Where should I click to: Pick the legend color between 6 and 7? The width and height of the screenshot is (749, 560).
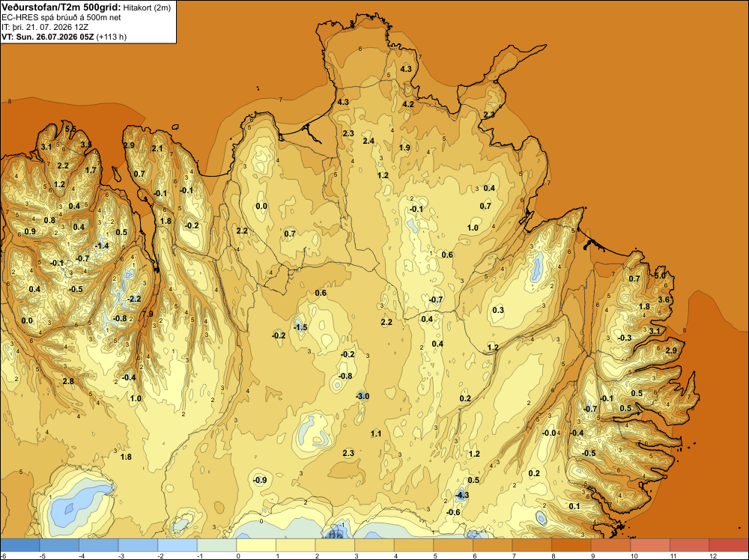point(492,545)
